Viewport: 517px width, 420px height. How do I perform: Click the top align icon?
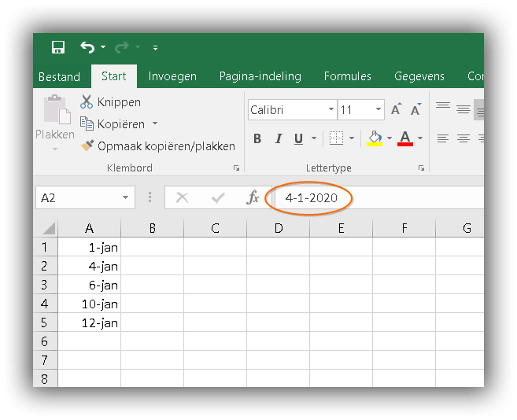(443, 106)
